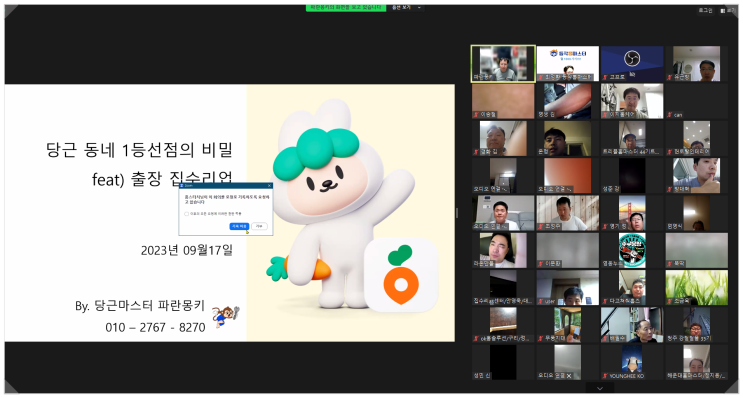This screenshot has height=398, width=743.
Task: Click the 로그인 item at top right
Action: [x=706, y=10]
